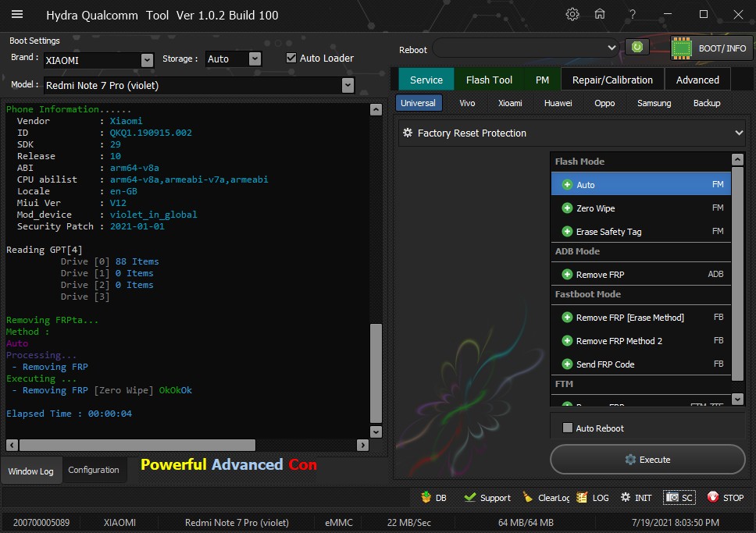This screenshot has width=756, height=533.
Task: Select Zero Wipe flash mode option
Action: click(x=595, y=208)
